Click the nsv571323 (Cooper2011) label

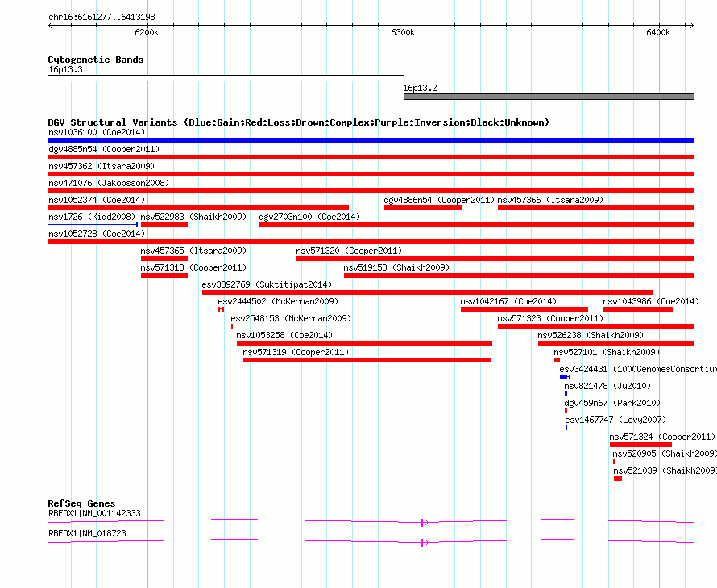(550, 318)
